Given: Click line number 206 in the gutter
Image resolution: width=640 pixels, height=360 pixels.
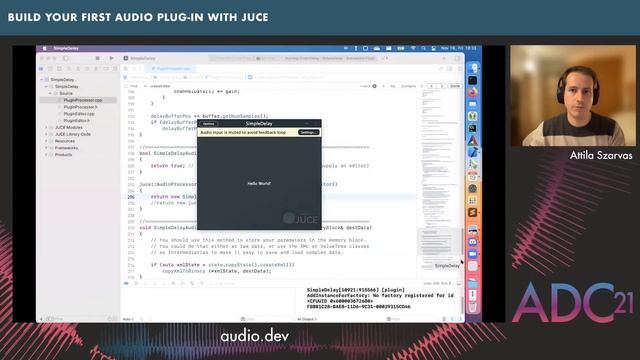Looking at the screenshot, I should coord(131,197).
